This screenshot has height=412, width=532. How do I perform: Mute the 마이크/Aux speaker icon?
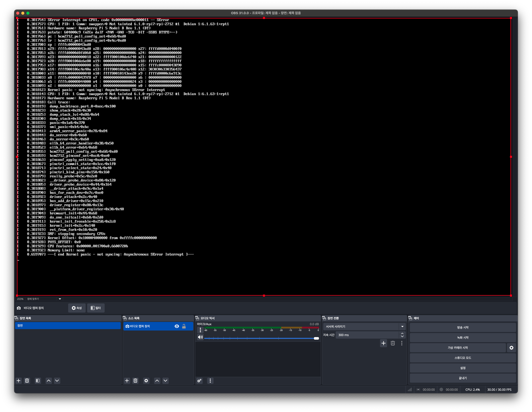click(x=200, y=337)
